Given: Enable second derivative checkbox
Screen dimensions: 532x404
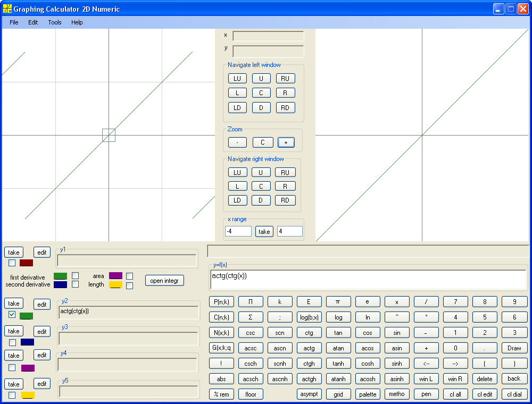Looking at the screenshot, I should (x=76, y=284).
